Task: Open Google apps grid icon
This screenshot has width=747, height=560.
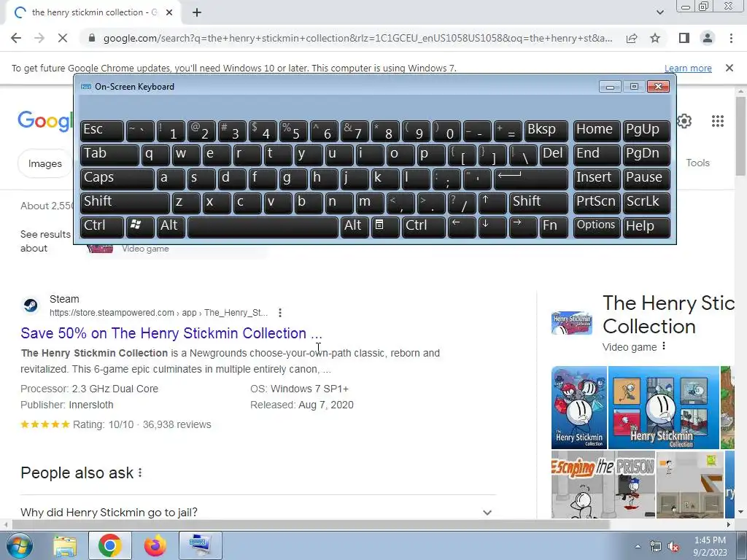Action: coord(718,121)
